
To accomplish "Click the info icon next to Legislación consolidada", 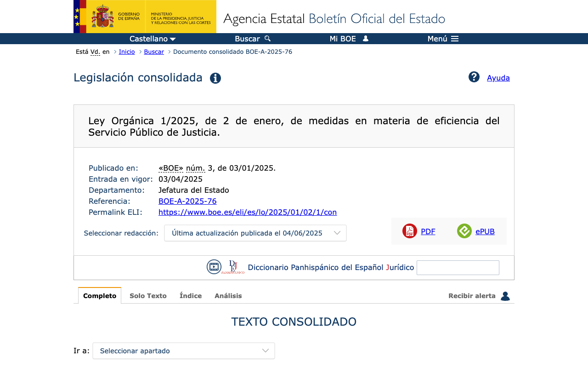I will point(215,78).
